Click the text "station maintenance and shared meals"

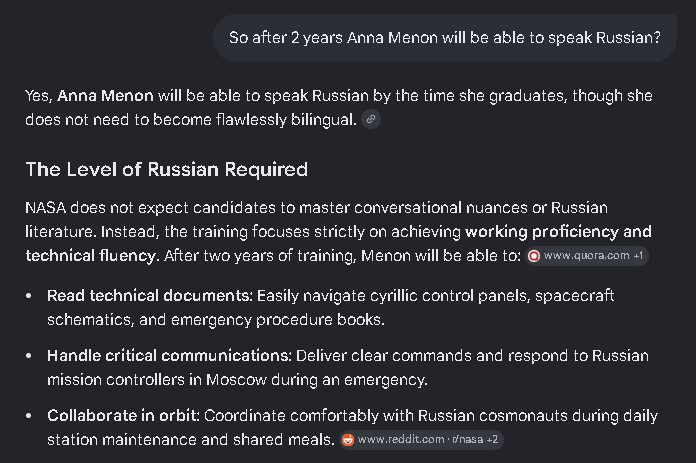pyautogui.click(x=190, y=440)
